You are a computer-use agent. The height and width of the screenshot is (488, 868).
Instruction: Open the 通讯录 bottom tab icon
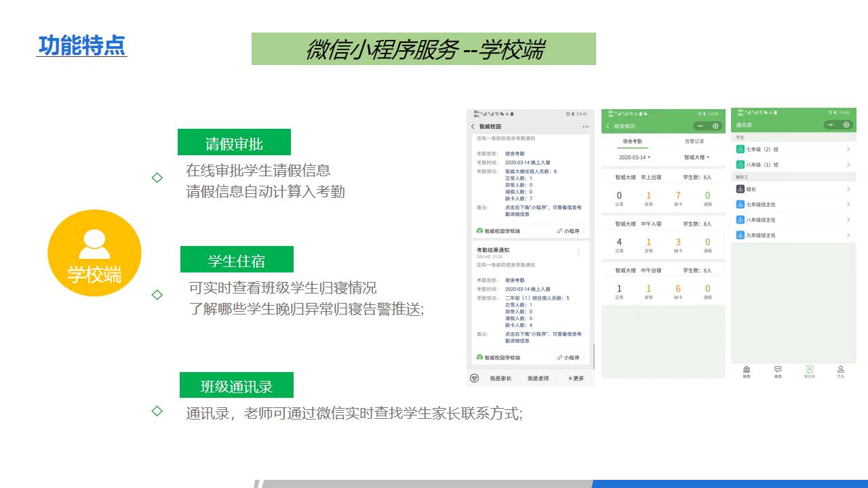(x=809, y=369)
